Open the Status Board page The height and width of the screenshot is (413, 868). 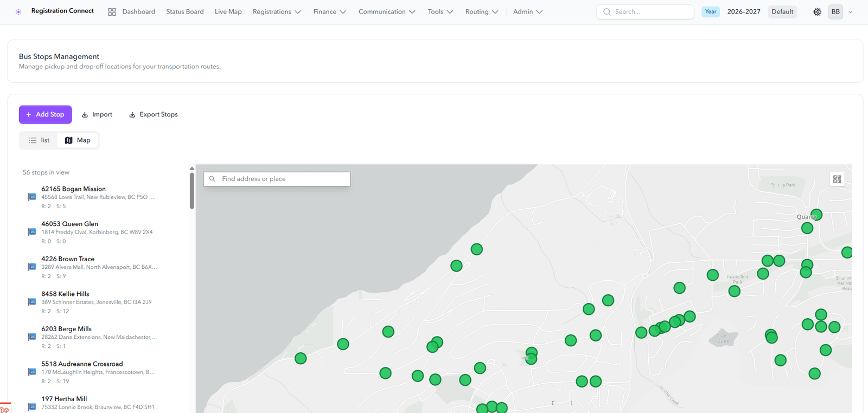coord(185,12)
